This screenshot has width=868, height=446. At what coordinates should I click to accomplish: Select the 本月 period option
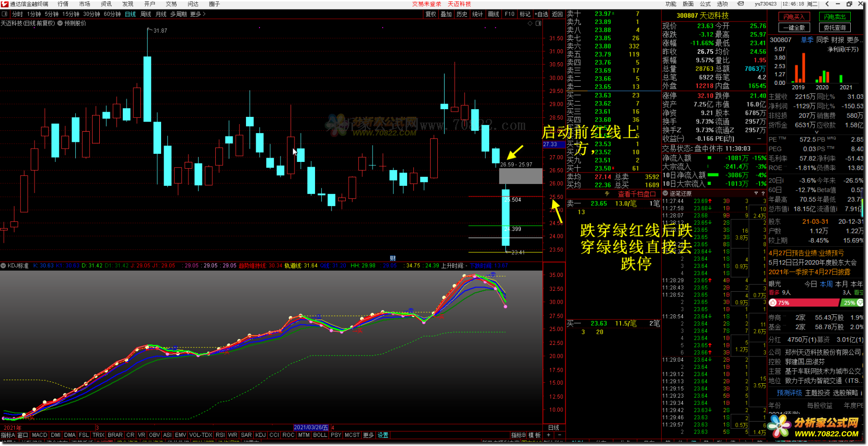pyautogui.click(x=842, y=284)
